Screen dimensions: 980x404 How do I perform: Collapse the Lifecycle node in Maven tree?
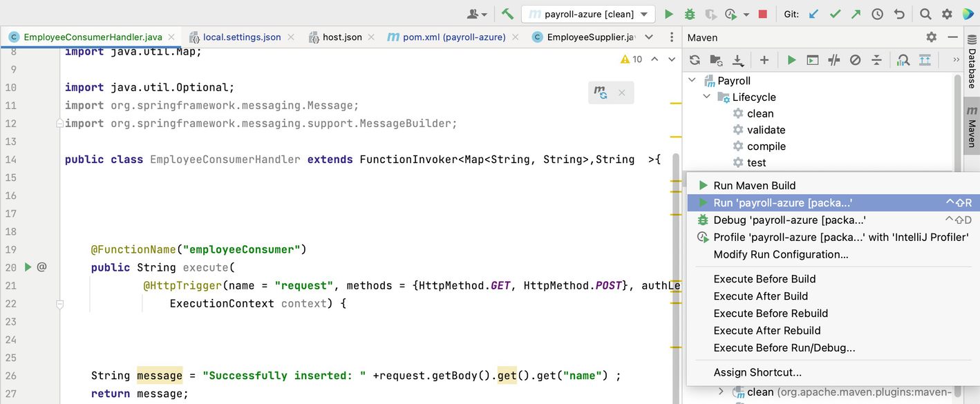coord(706,97)
